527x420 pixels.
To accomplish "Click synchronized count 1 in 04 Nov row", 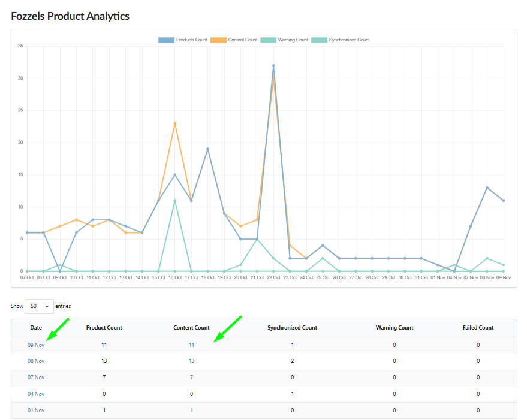I will [293, 394].
